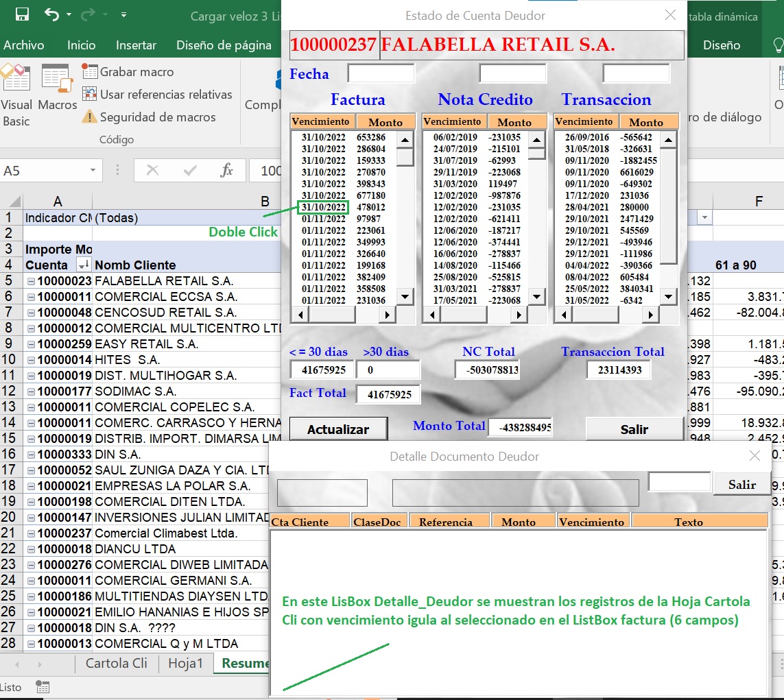This screenshot has width=784, height=700.
Task: Click the Nota Credito horizontal scrollbar thumb
Action: click(464, 315)
